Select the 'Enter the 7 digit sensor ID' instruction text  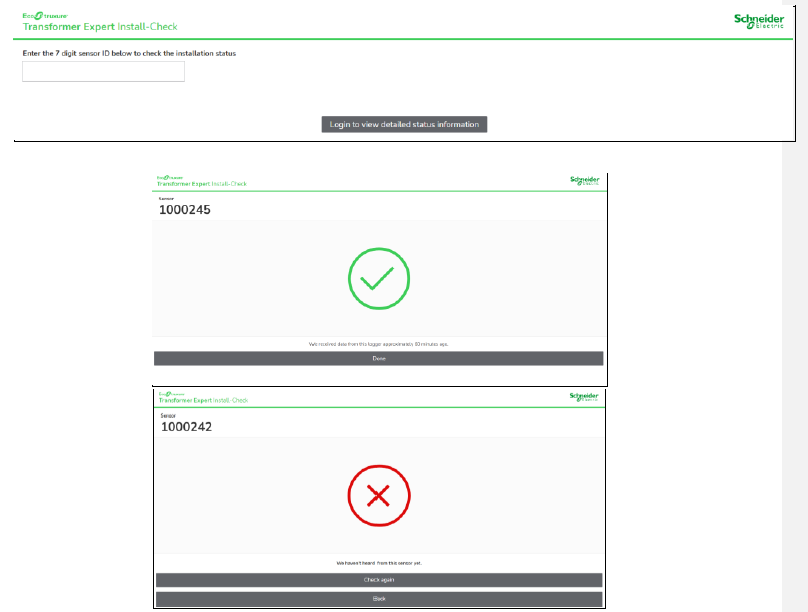pos(129,53)
